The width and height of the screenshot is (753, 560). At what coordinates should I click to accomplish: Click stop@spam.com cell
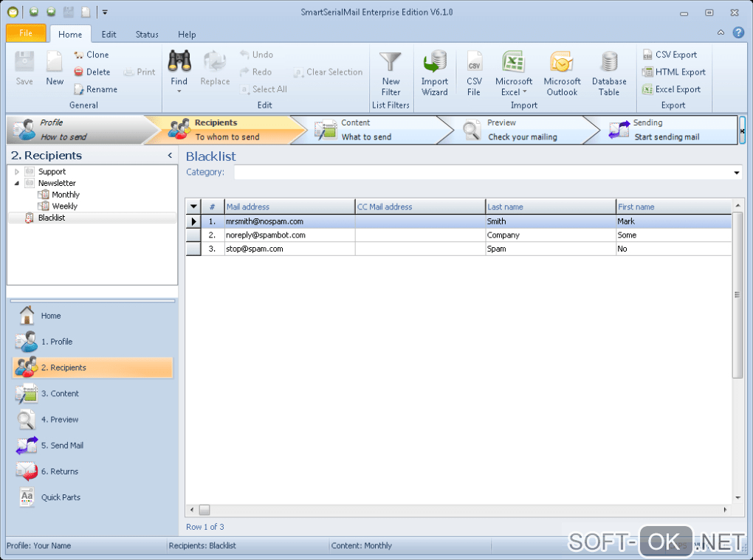(289, 249)
